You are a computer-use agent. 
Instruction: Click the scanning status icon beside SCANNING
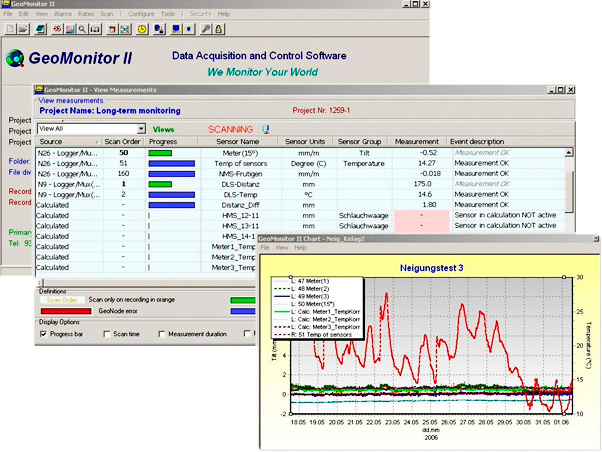[x=266, y=129]
